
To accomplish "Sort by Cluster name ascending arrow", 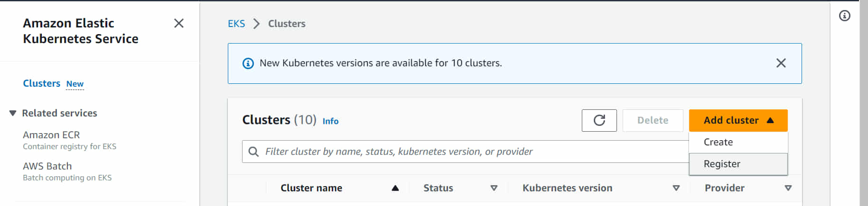I will (x=395, y=188).
